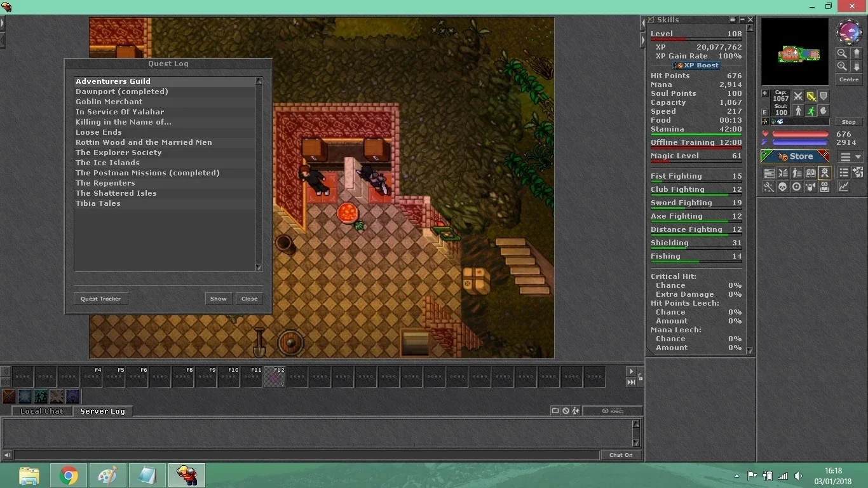Screen dimensions: 868x488
Task: Open the circular target icon panel
Action: coord(796,186)
